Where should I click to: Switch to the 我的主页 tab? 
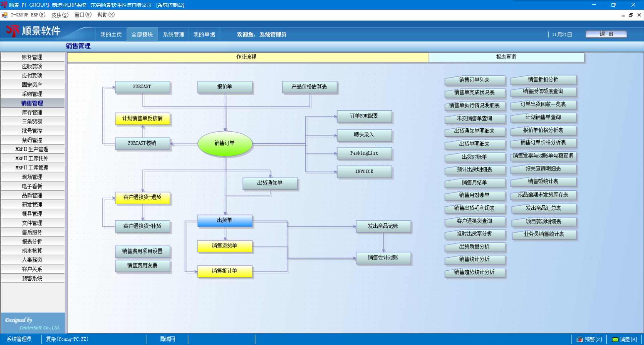tap(111, 34)
